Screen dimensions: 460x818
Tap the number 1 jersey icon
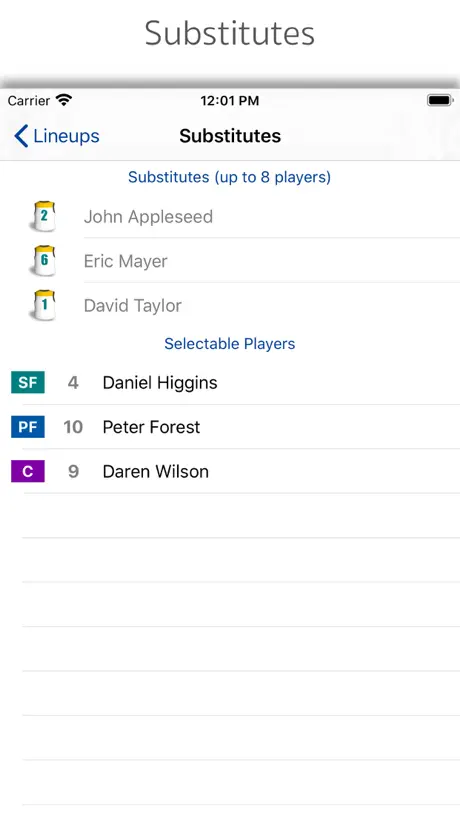coord(43,305)
